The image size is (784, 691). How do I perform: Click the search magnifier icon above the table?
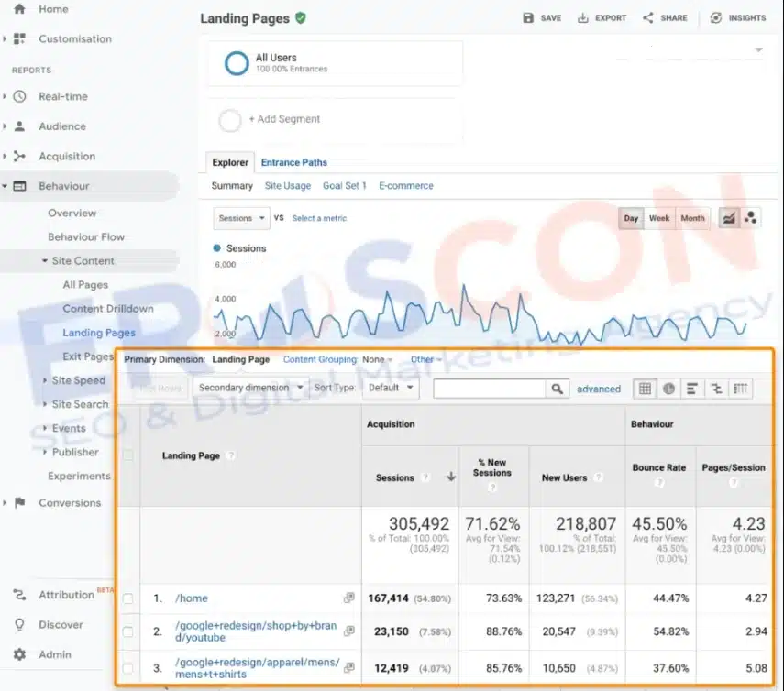(558, 389)
